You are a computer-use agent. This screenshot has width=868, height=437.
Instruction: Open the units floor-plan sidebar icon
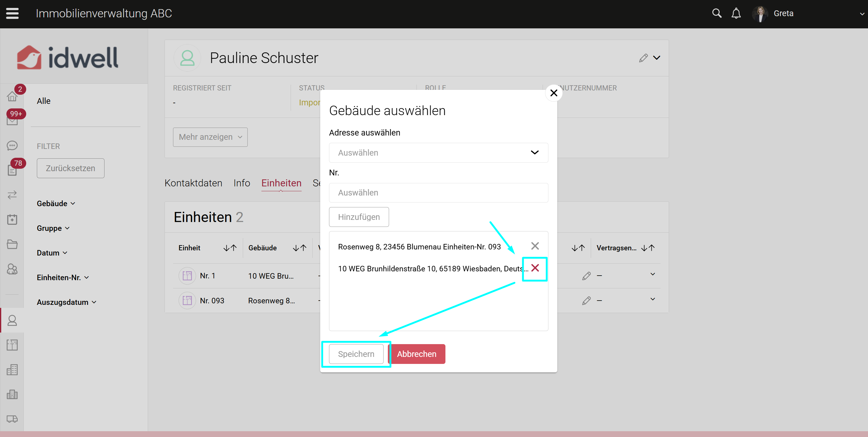click(x=12, y=345)
